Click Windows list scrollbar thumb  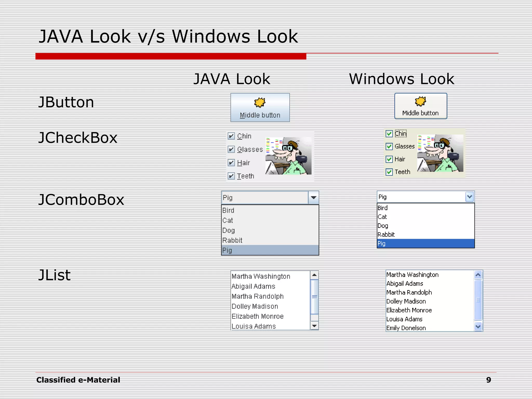[478, 300]
